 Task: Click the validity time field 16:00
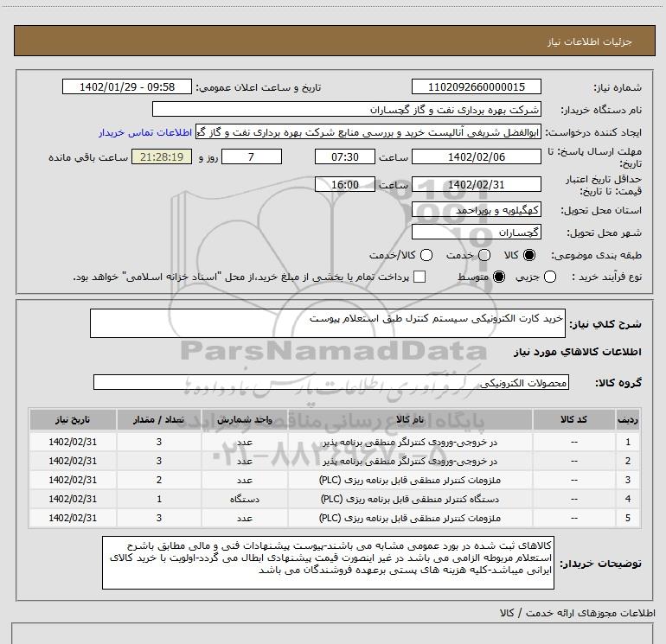345,185
